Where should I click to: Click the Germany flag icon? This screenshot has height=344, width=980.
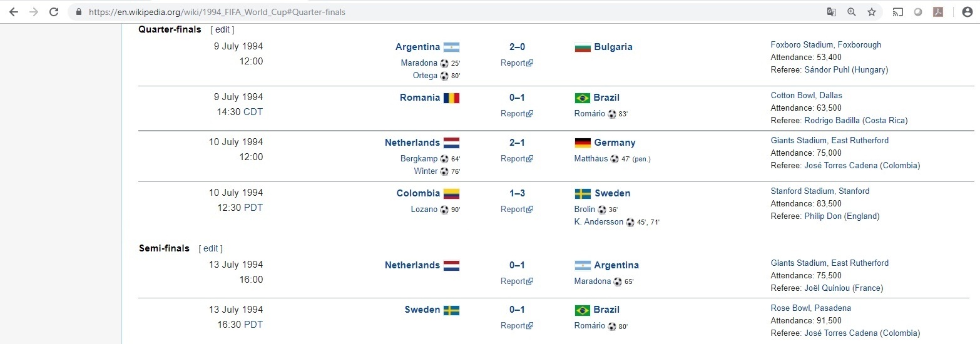(x=582, y=143)
